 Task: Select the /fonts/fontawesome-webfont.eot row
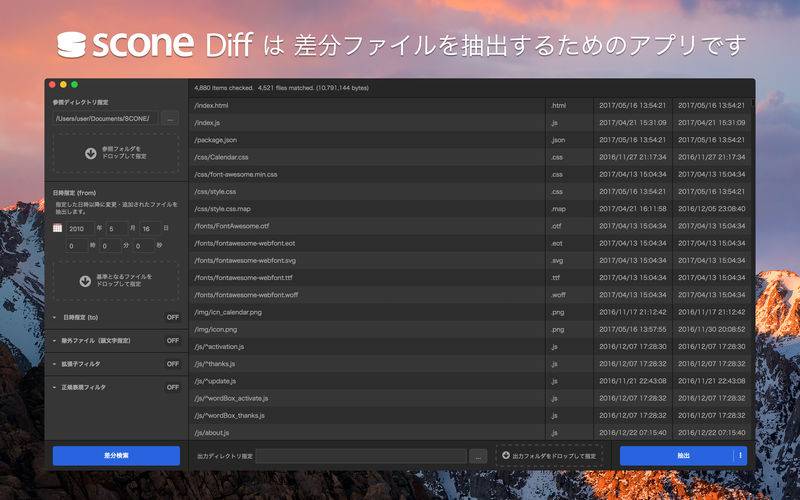click(x=471, y=243)
